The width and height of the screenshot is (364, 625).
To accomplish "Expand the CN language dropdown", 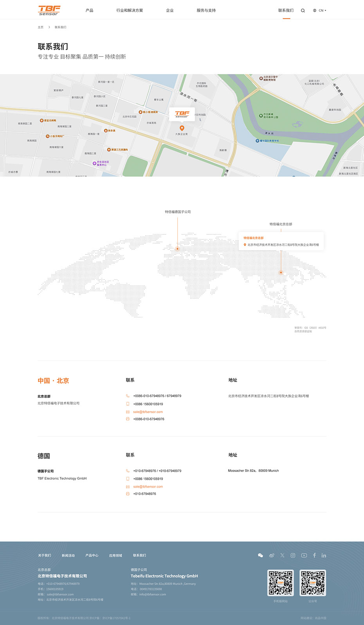I will (x=320, y=11).
